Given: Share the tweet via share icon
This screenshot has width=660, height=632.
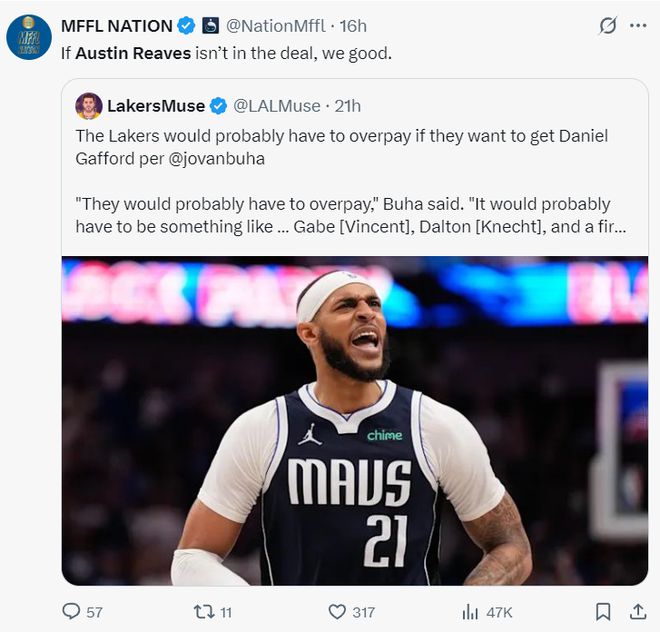Looking at the screenshot, I should (x=637, y=611).
